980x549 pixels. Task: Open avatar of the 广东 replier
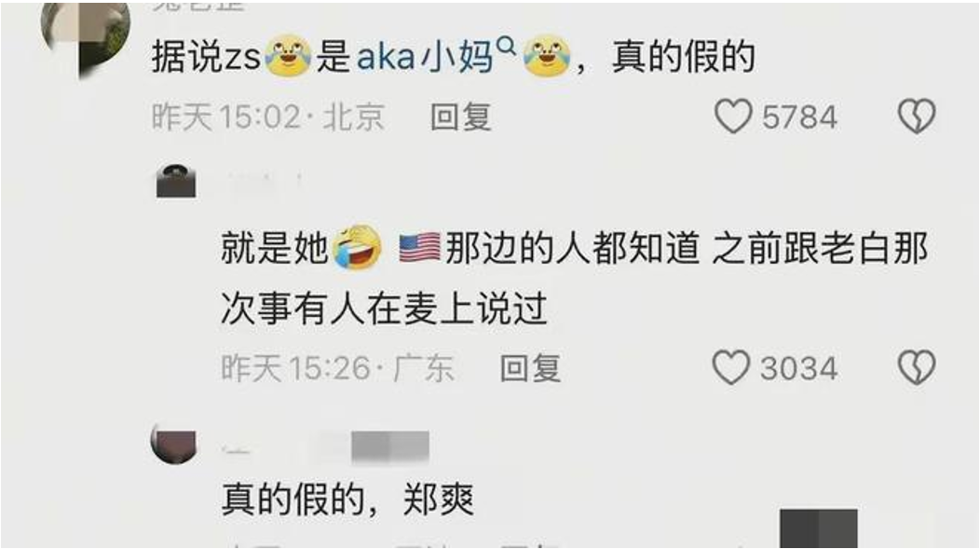tap(176, 182)
